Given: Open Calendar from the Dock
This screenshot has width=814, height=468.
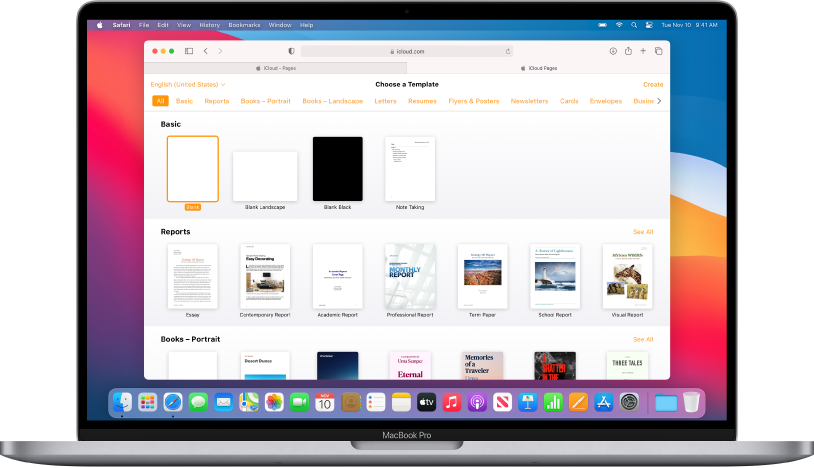Looking at the screenshot, I should pos(325,402).
